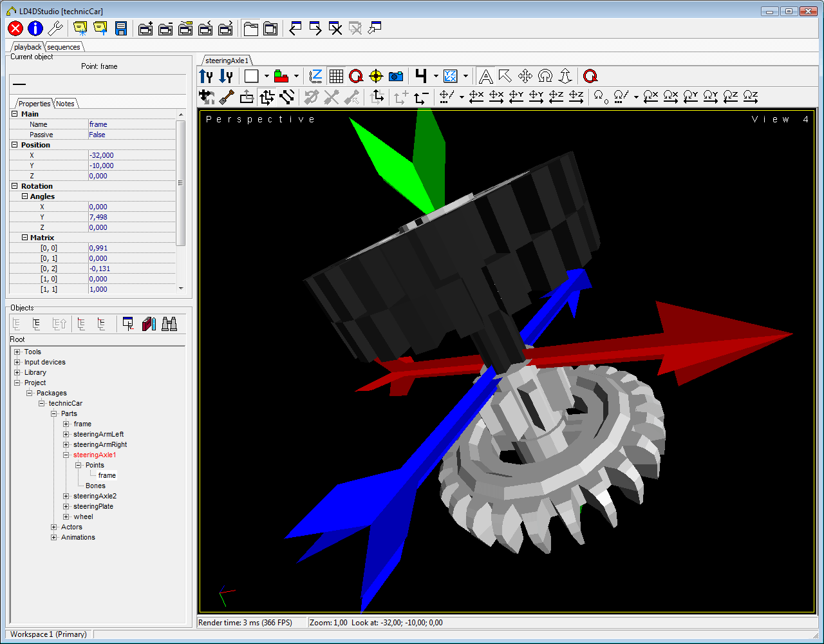
Task: Select the steeringPlate tree item
Action: [x=93, y=506]
